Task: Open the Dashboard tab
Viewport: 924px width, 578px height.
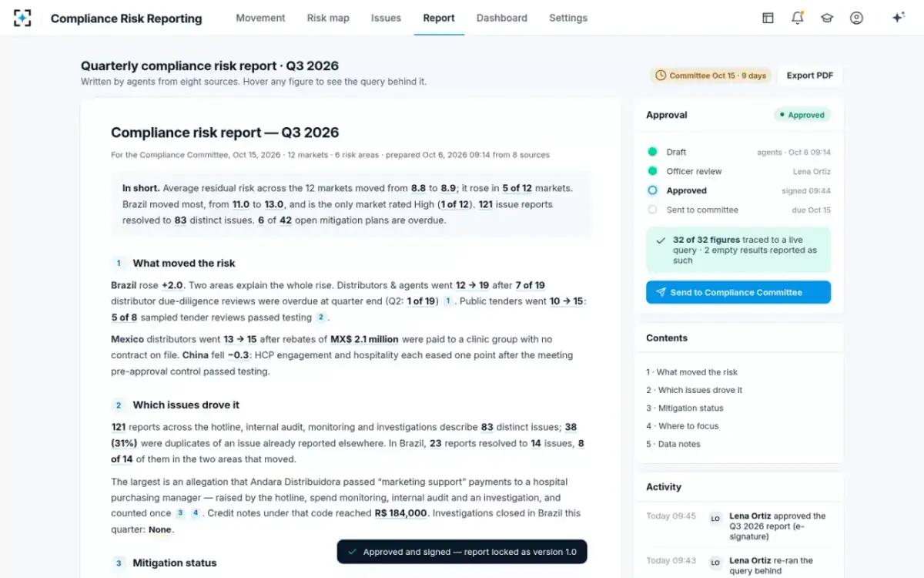Action: point(502,18)
